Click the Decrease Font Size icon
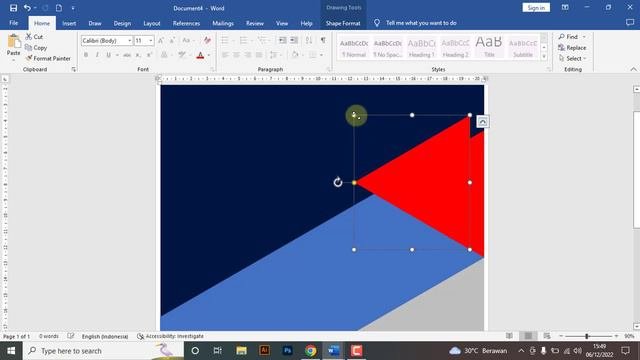This screenshot has height=360, width=640. click(x=172, y=40)
